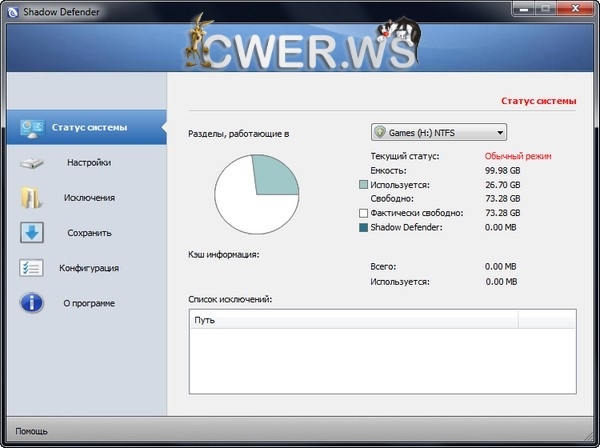Click the Фактически свободно white swatch
The image size is (600, 448).
pos(363,213)
